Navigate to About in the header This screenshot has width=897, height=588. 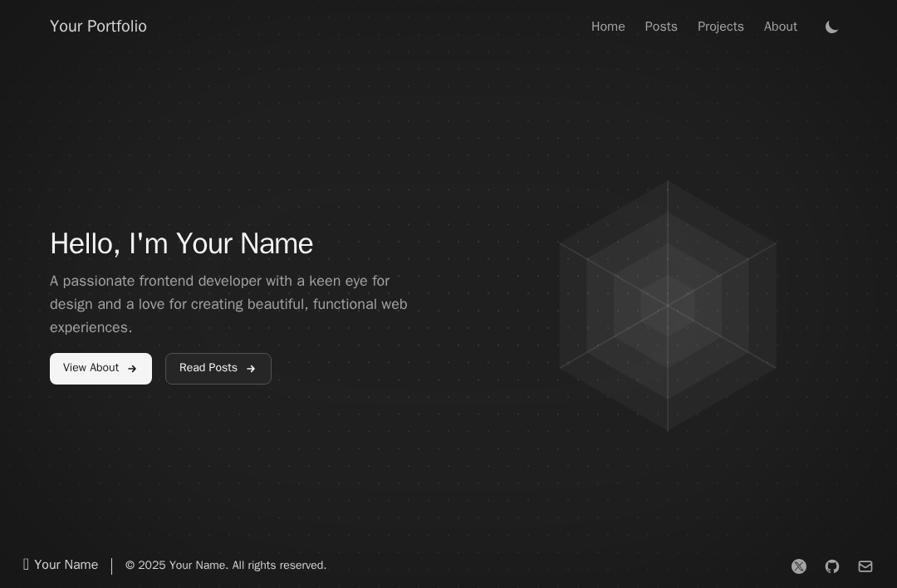click(780, 27)
